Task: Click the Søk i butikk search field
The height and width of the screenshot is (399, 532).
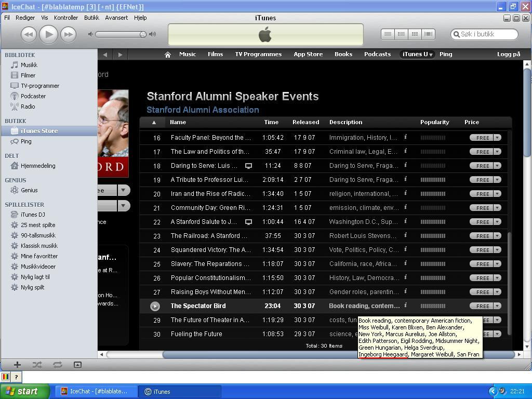Action: (x=484, y=34)
